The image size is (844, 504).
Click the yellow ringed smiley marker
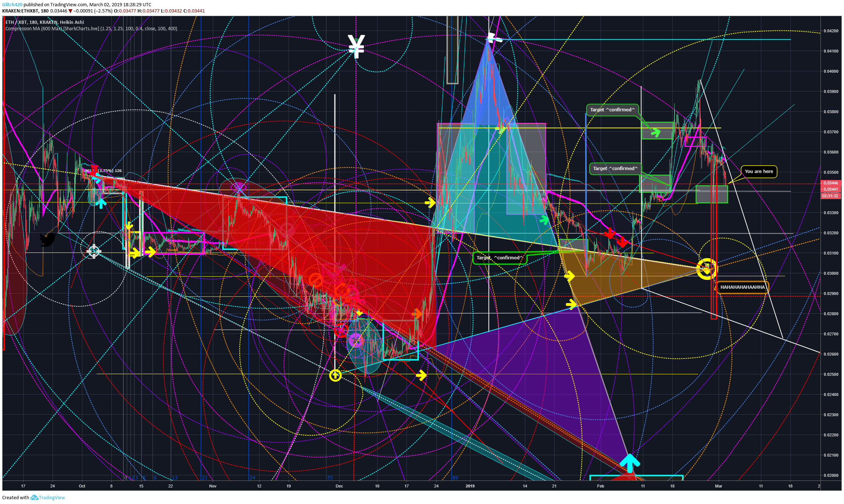[707, 269]
